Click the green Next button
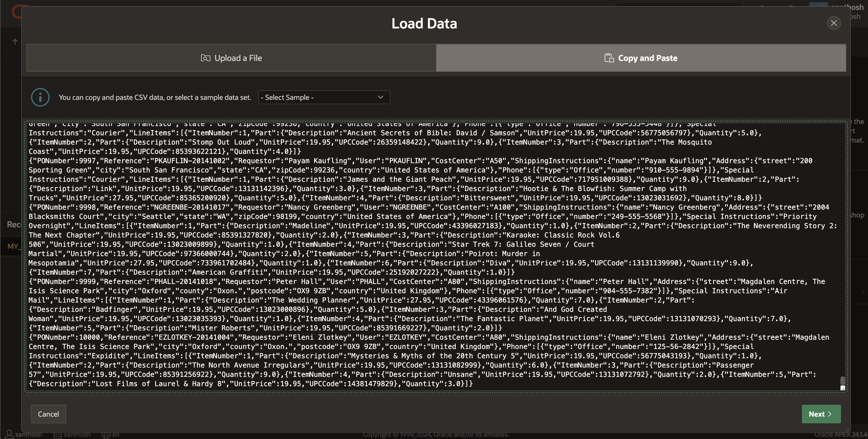 821,414
